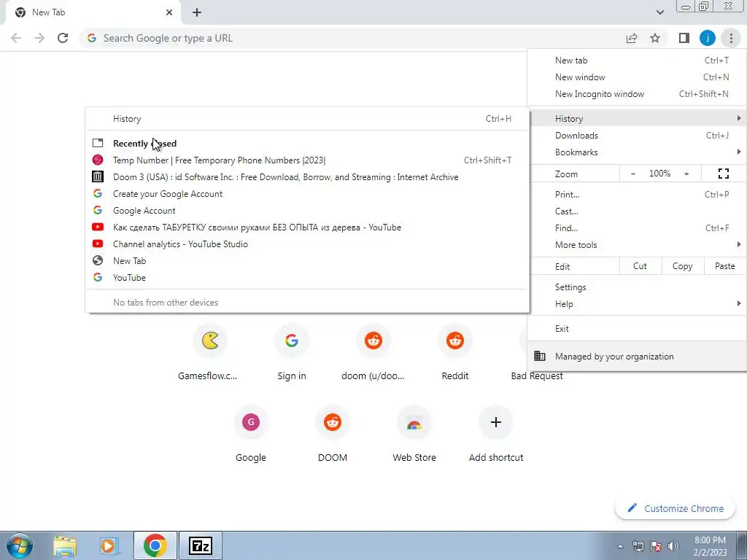Open the tab search chevron
This screenshot has height=560, width=747.
pos(659,12)
